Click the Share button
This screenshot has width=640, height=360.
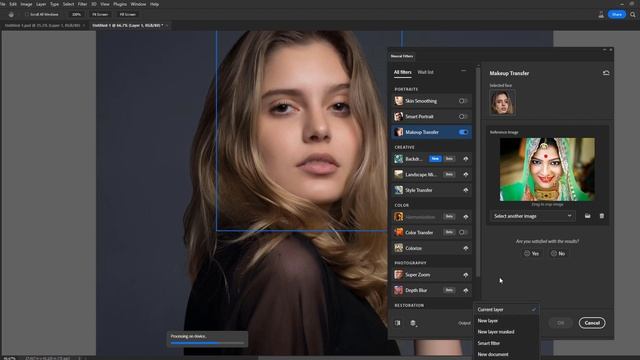click(x=617, y=14)
